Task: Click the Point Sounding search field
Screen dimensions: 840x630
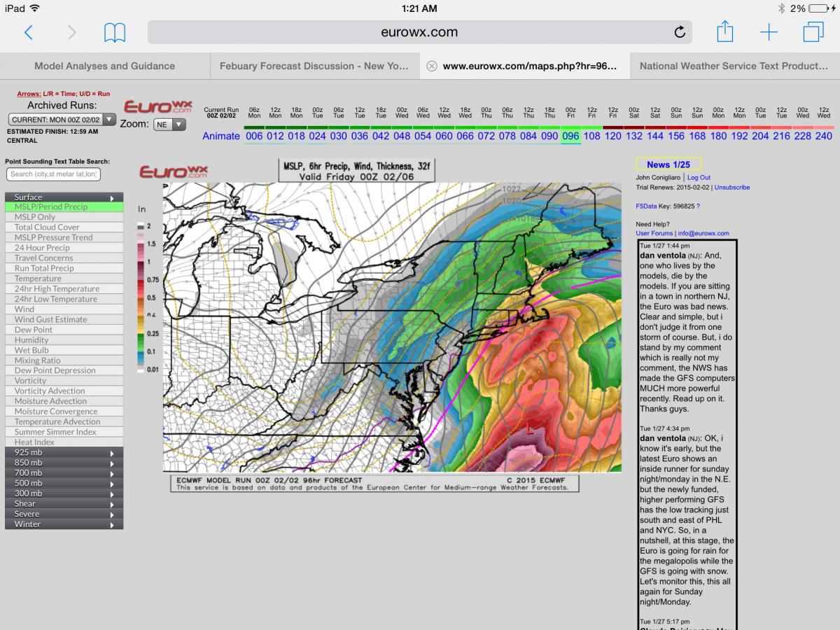Action: 53,174
